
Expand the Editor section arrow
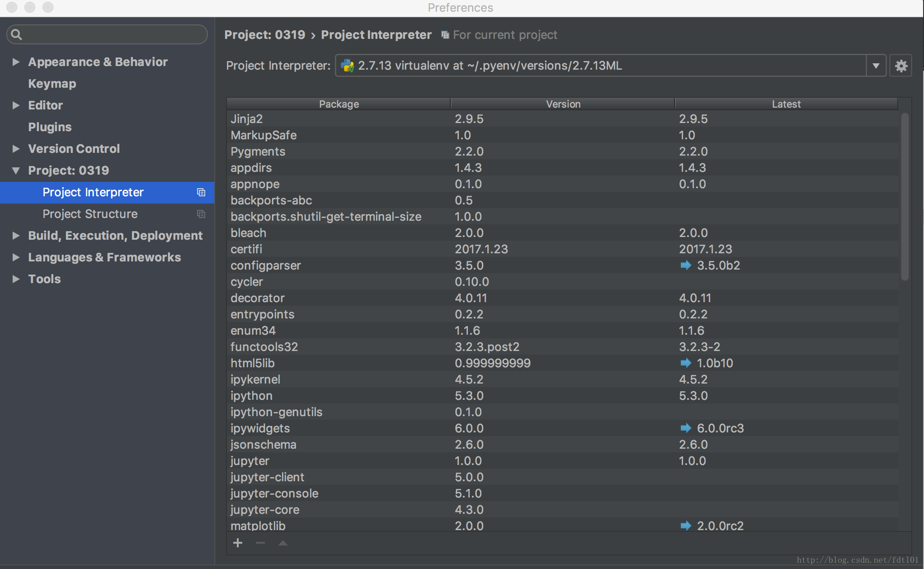[16, 105]
